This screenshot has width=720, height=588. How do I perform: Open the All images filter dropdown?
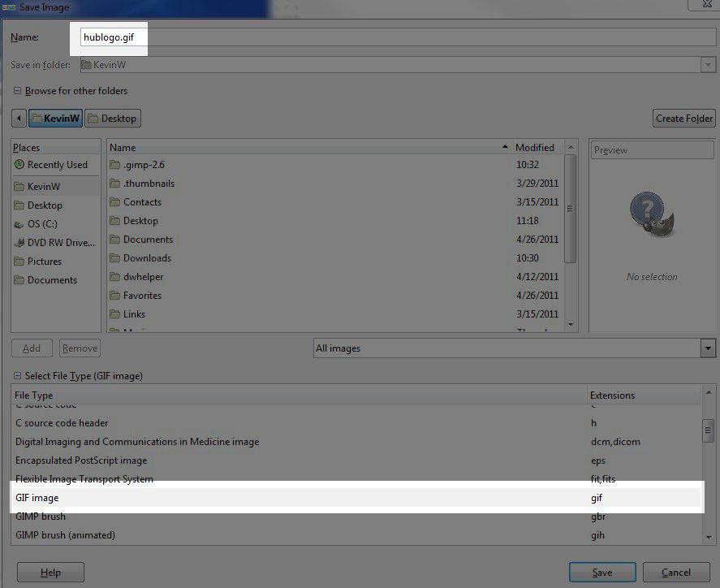707,348
